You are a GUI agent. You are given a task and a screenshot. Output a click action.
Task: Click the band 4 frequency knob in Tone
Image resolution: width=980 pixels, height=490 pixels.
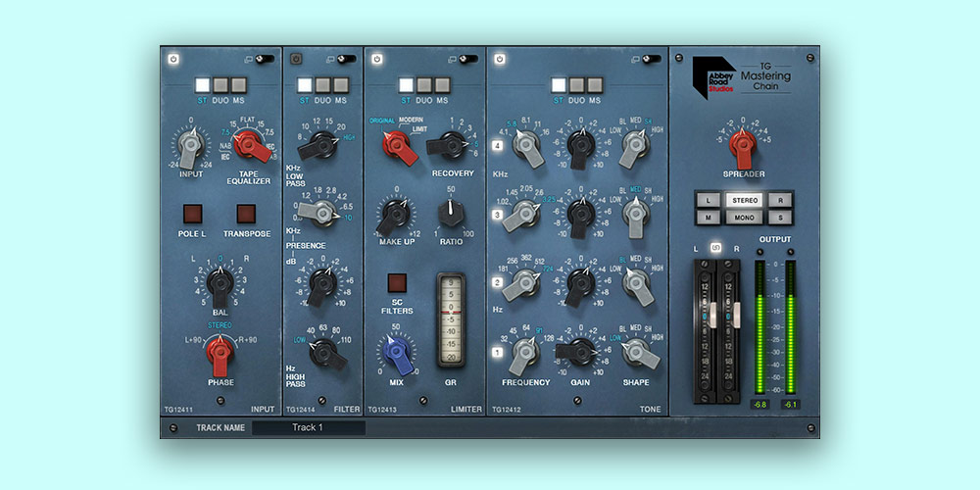coord(527,146)
